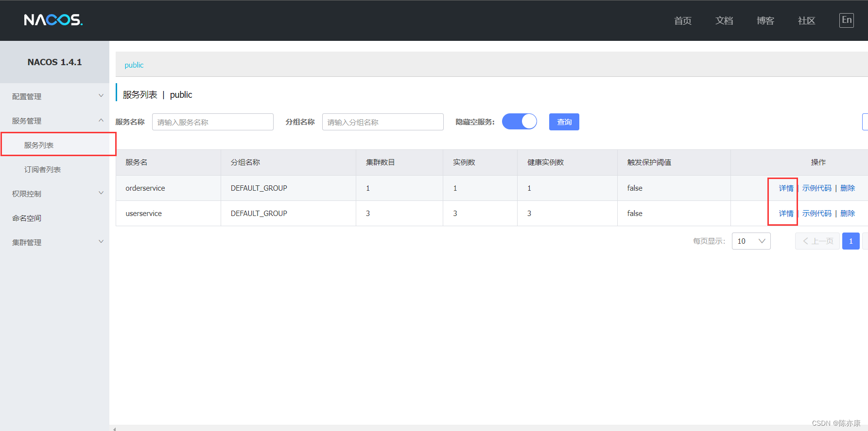
Task: Click the NACOS 1.4.1 version label
Action: tap(54, 62)
